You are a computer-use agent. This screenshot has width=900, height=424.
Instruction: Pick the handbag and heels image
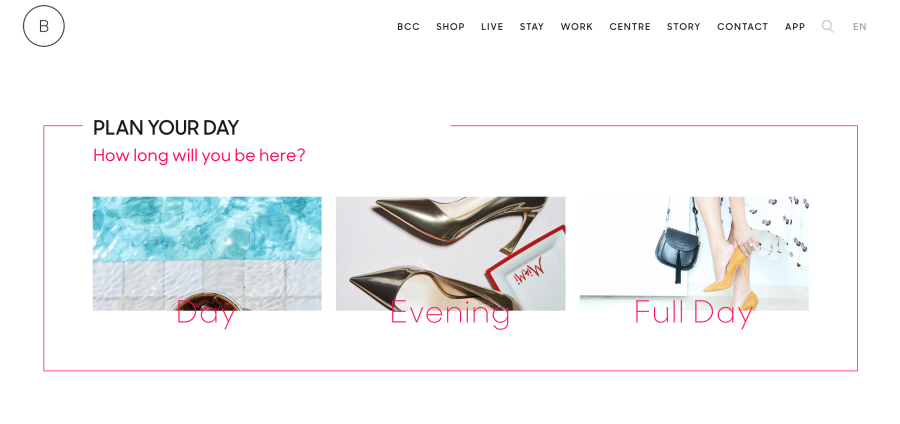coord(694,254)
